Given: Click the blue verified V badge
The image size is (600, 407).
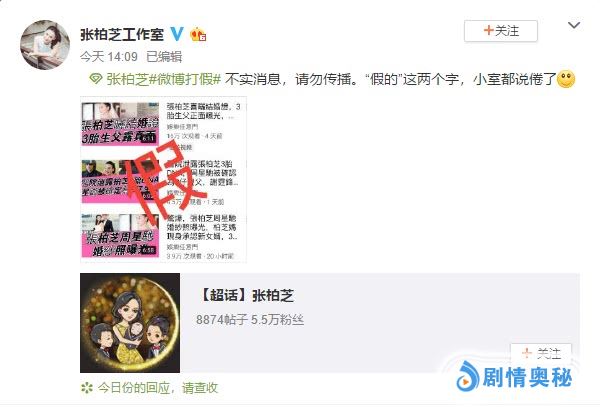Looking at the screenshot, I should pos(177,34).
